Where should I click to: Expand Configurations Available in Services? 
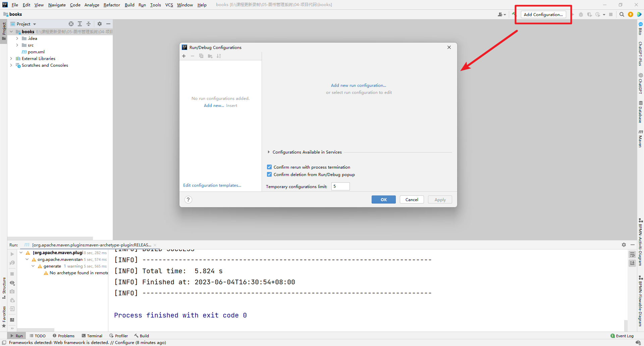click(269, 152)
